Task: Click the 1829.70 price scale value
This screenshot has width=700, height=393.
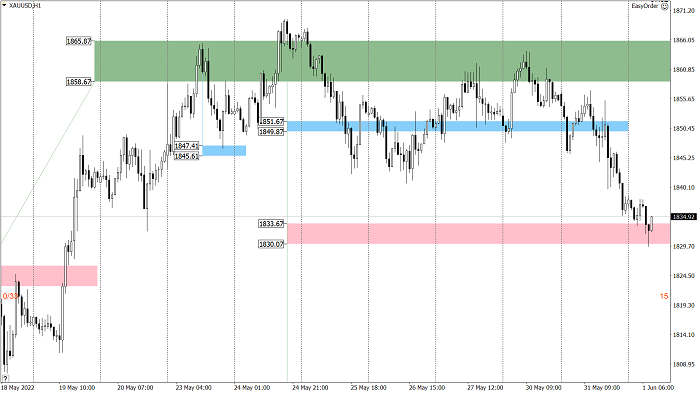Action: (x=684, y=247)
